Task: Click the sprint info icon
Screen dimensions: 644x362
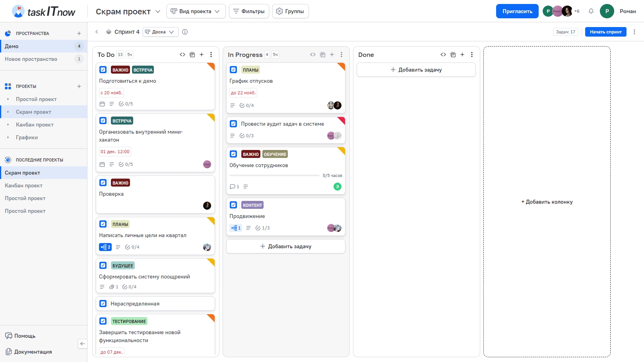Action: pyautogui.click(x=185, y=32)
